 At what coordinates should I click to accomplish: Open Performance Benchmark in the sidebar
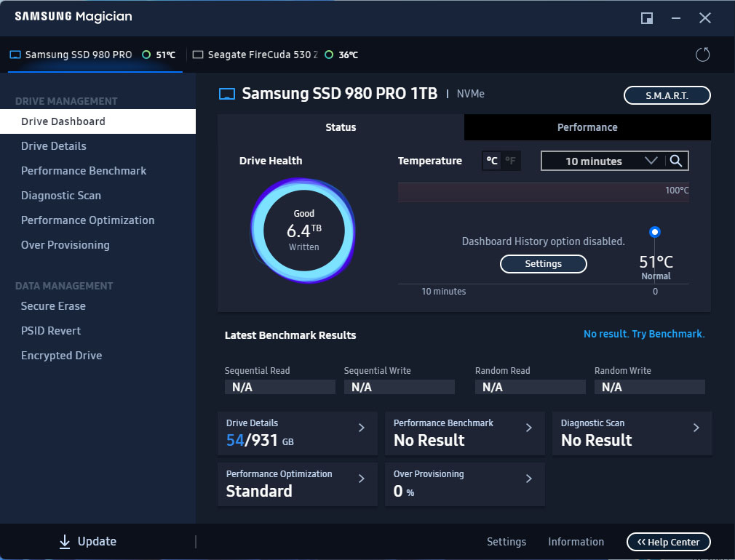(98, 171)
